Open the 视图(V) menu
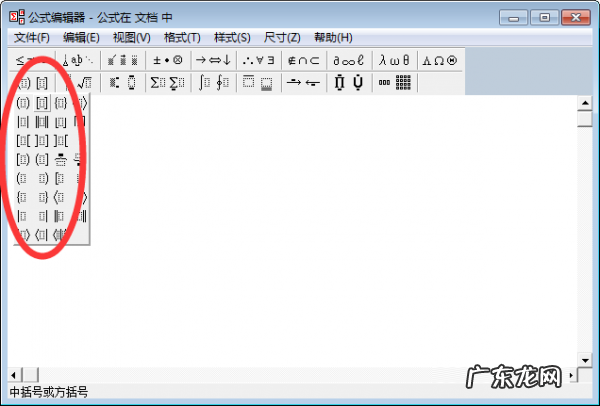This screenshot has width=600, height=406. pos(132,38)
